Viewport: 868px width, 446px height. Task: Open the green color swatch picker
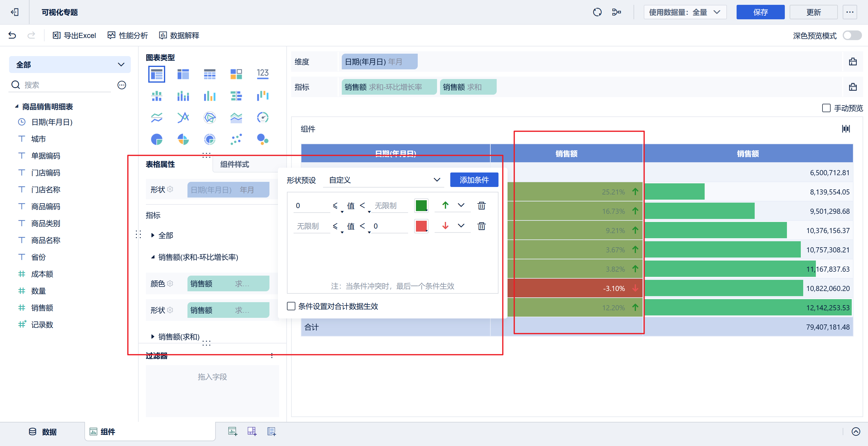click(x=421, y=205)
